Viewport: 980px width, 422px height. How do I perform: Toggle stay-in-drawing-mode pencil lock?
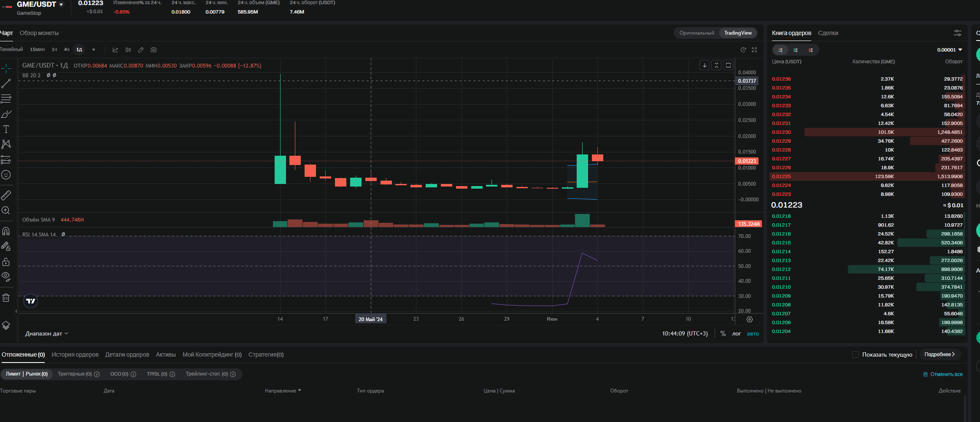pyautogui.click(x=6, y=246)
